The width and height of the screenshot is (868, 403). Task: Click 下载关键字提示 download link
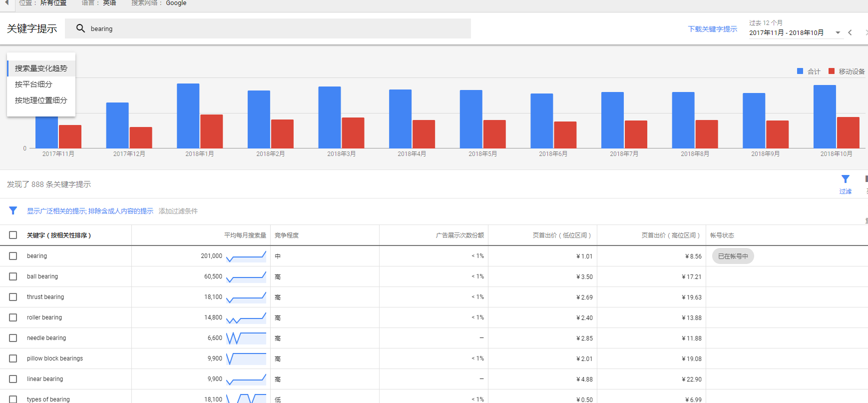click(712, 29)
